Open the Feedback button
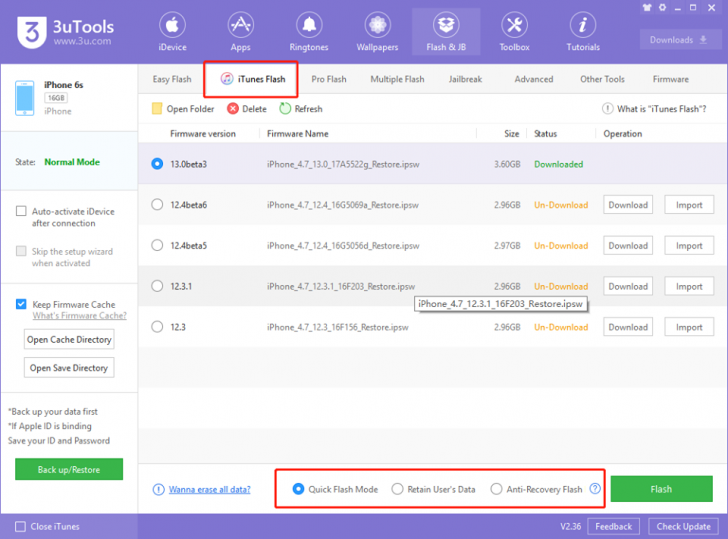 [613, 526]
